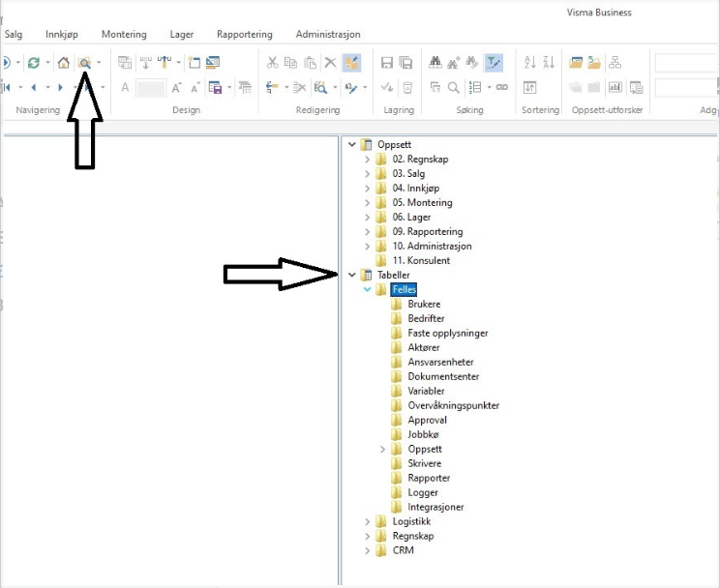Select the Aktører folder

[423, 347]
